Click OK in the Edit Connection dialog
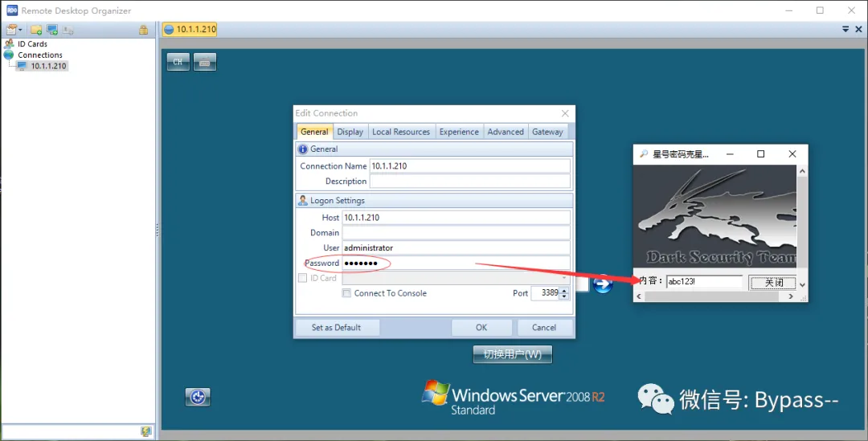 pyautogui.click(x=481, y=328)
